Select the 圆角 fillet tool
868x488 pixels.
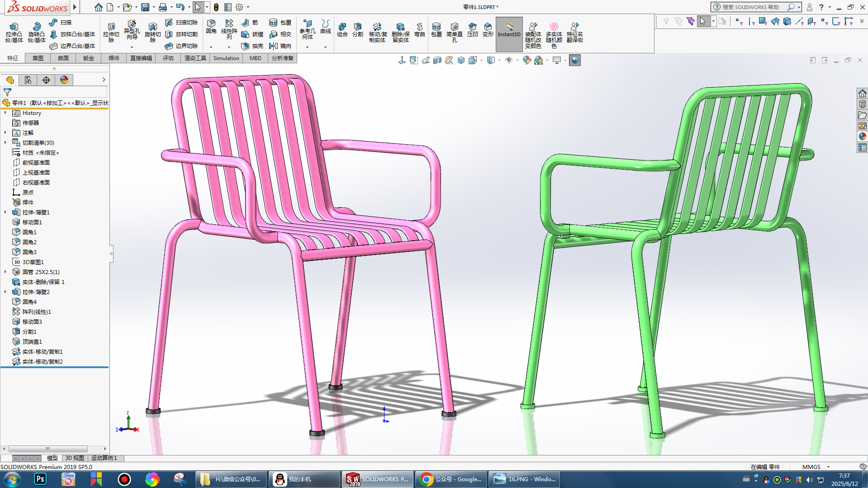(211, 27)
